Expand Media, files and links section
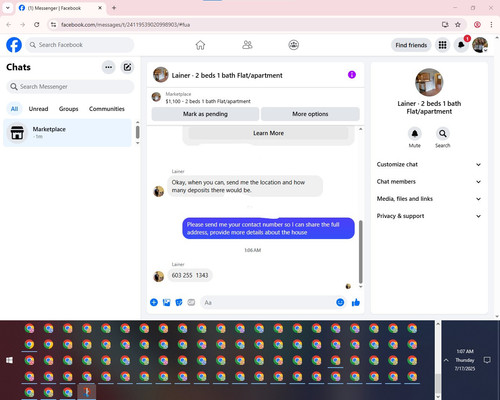The image size is (500, 400). (429, 199)
